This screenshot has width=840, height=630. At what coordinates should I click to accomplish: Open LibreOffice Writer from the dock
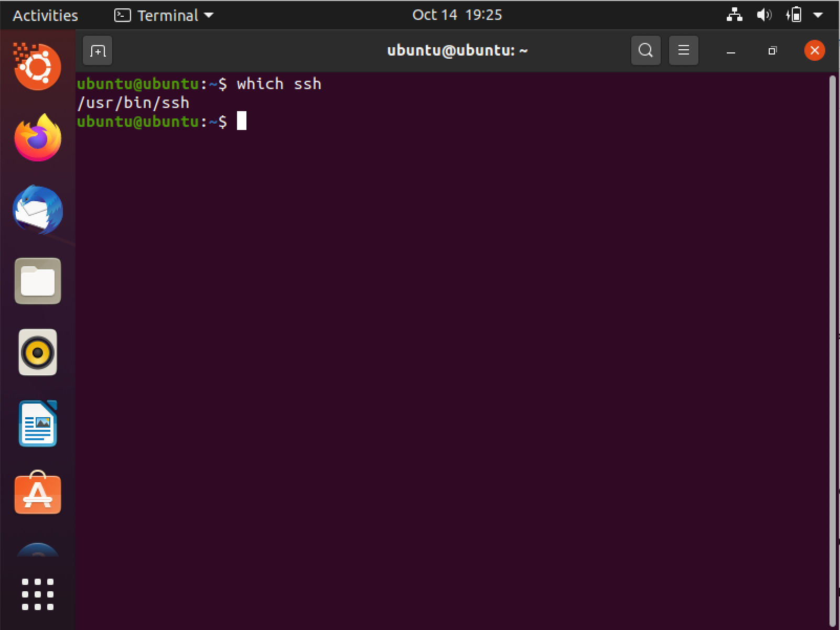click(38, 423)
